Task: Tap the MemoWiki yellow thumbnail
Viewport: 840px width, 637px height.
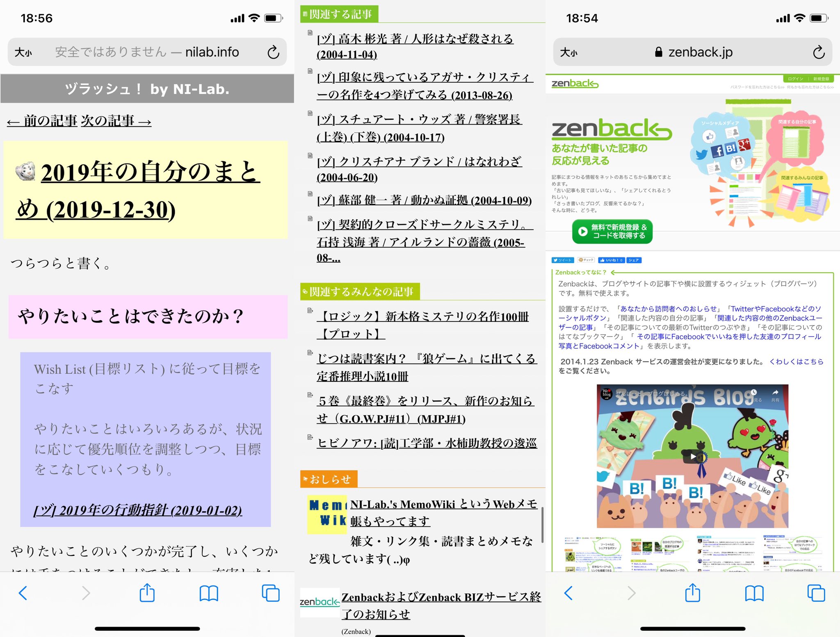Action: pos(327,514)
